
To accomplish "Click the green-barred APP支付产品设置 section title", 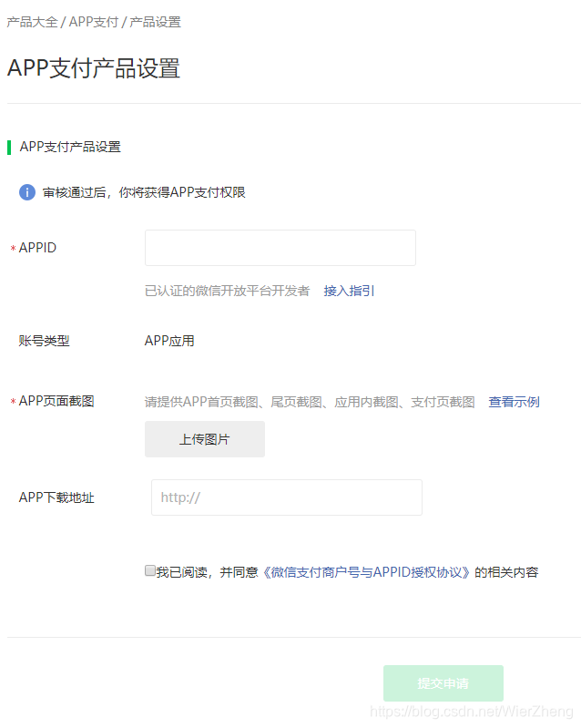I will coord(70,147).
